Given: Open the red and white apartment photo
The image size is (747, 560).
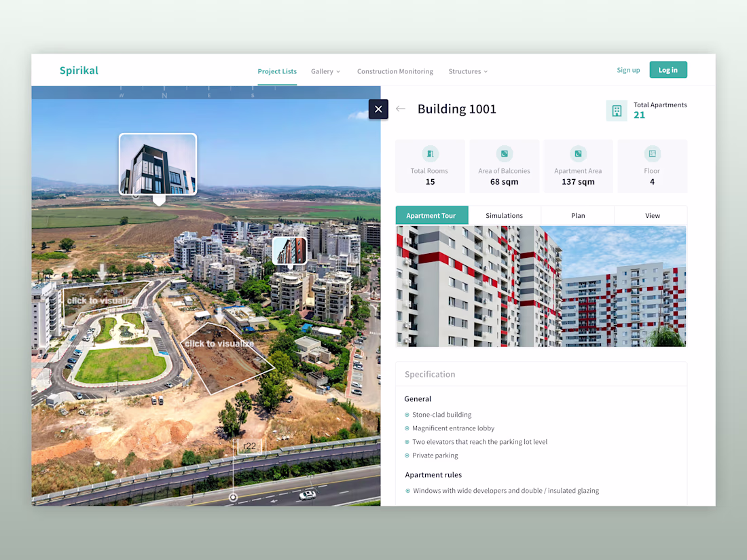Looking at the screenshot, I should [541, 286].
